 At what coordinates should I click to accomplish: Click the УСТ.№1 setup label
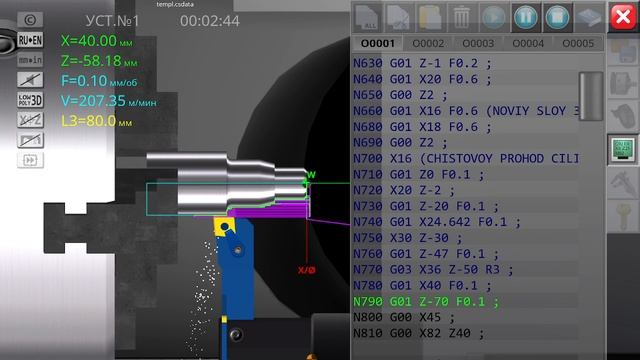click(113, 21)
